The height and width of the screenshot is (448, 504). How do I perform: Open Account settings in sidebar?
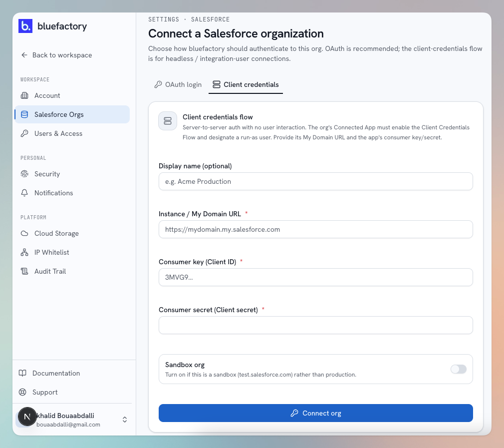[x=72, y=95]
